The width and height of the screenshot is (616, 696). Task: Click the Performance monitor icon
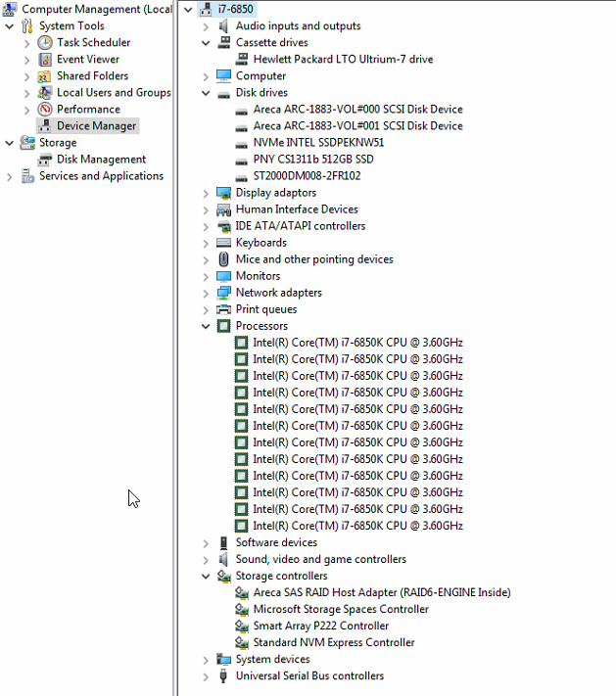point(45,110)
